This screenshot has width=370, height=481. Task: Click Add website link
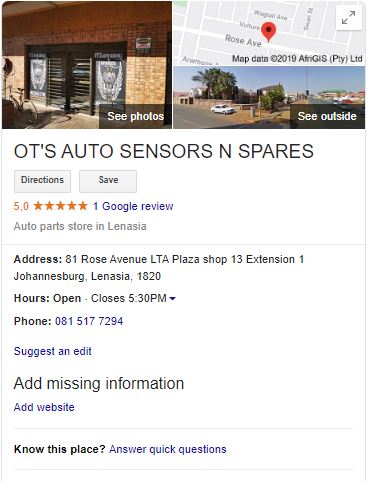pos(44,407)
